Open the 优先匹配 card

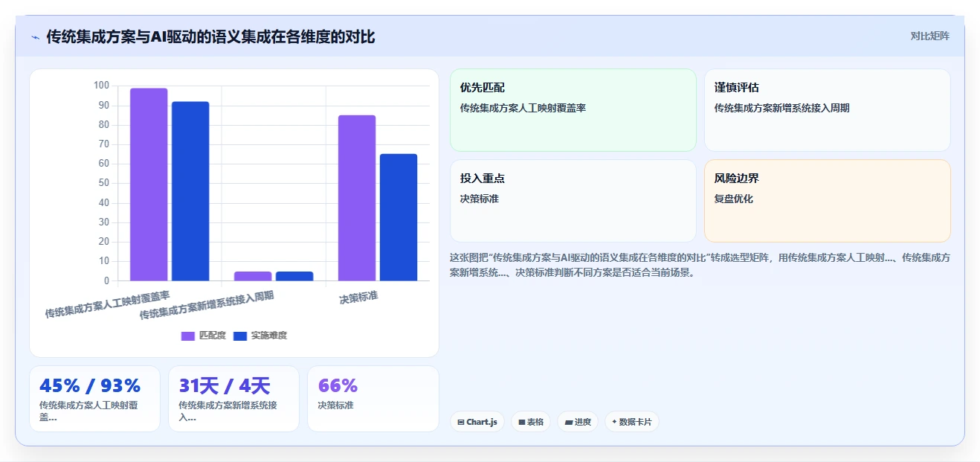(573, 110)
